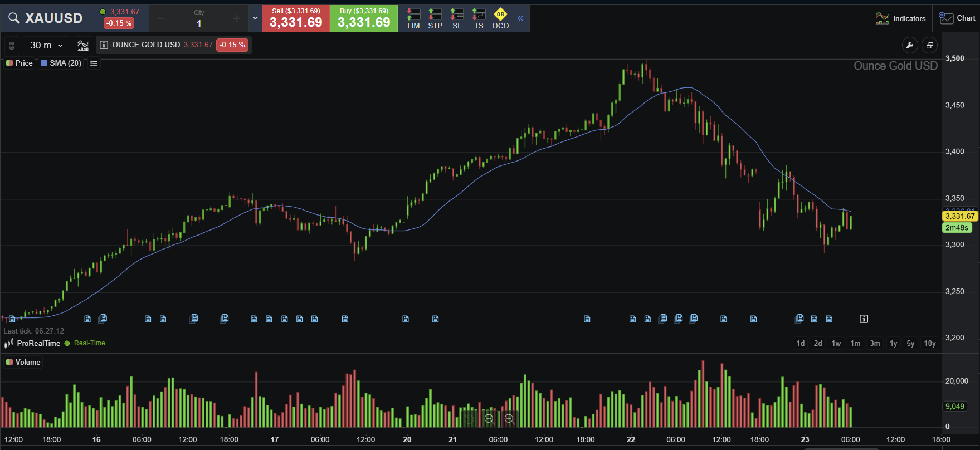Increase quantity with the plus stepper
980x450 pixels.
click(237, 19)
